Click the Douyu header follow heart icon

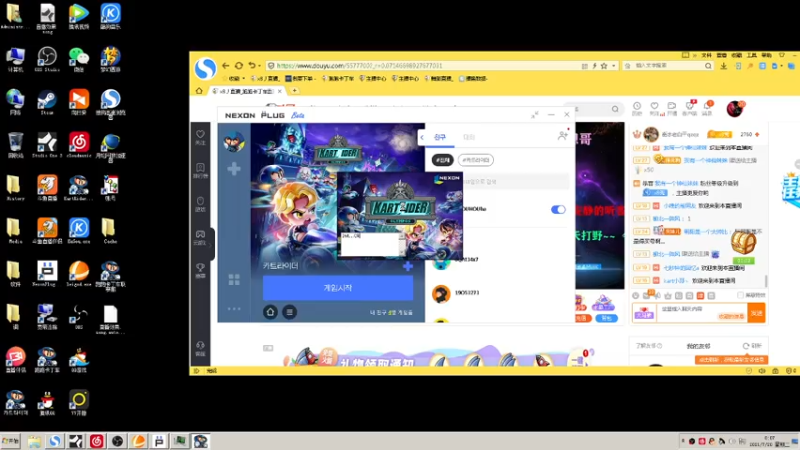tap(654, 108)
